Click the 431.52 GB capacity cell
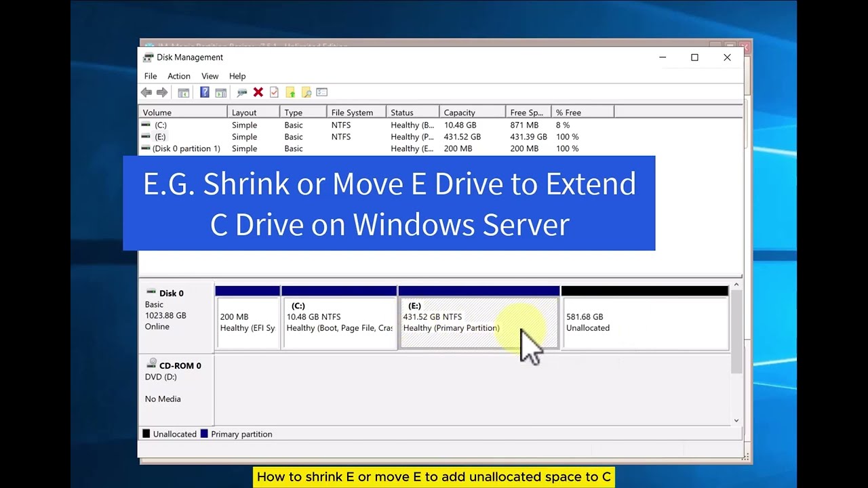868x488 pixels. (x=462, y=136)
